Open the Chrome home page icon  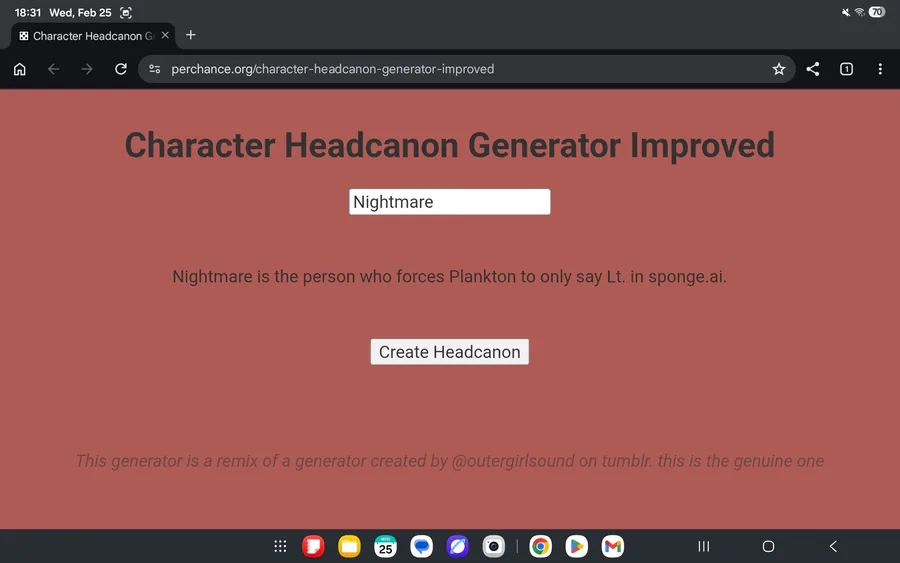[20, 69]
